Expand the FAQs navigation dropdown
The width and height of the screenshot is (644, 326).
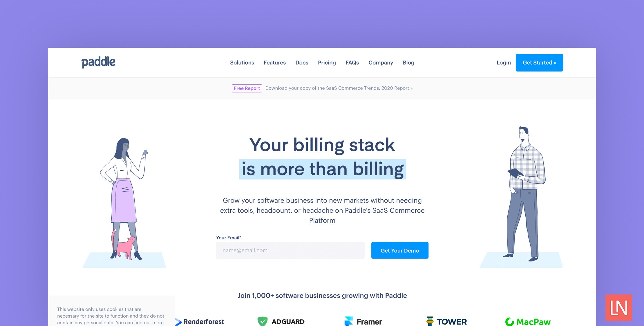point(352,62)
